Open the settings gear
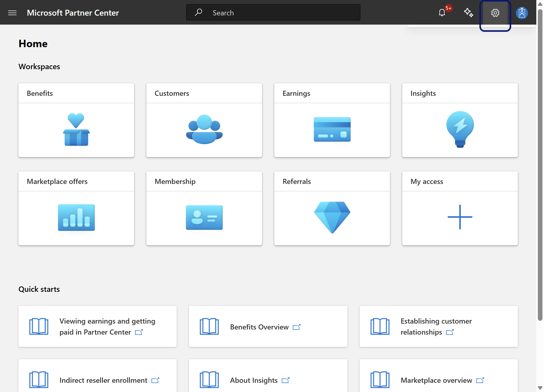 pos(495,13)
